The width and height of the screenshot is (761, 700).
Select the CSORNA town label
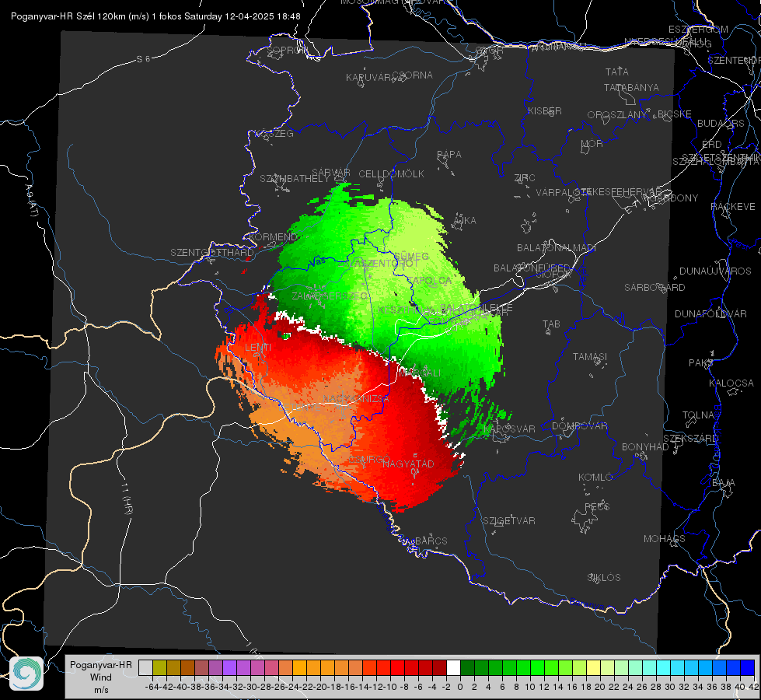[x=413, y=75]
